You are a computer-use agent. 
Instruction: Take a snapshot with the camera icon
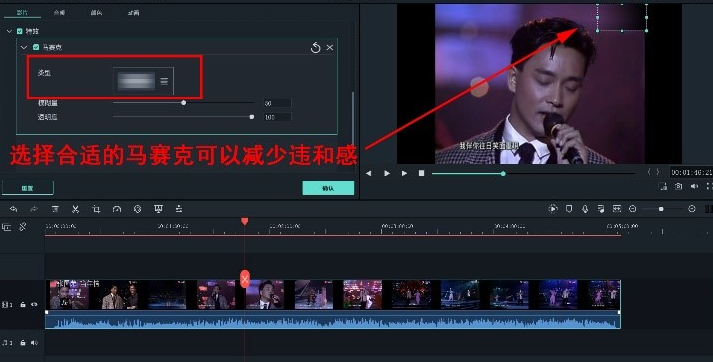(x=678, y=186)
